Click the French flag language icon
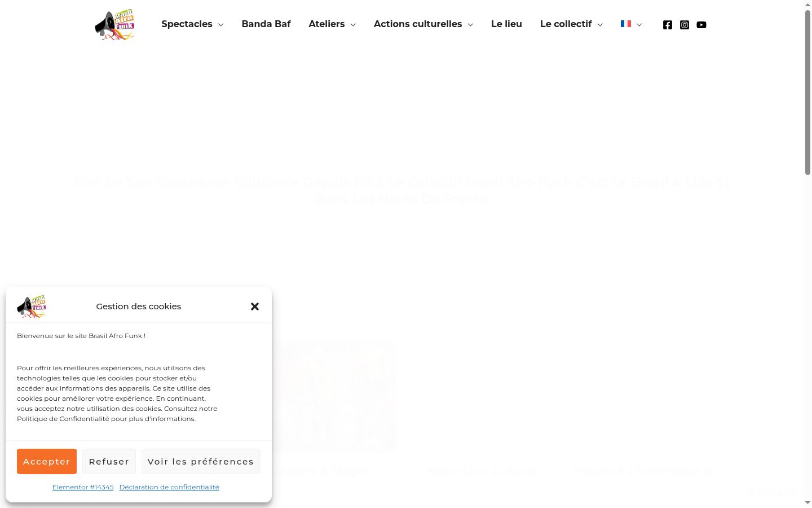The image size is (812, 508). 626,24
